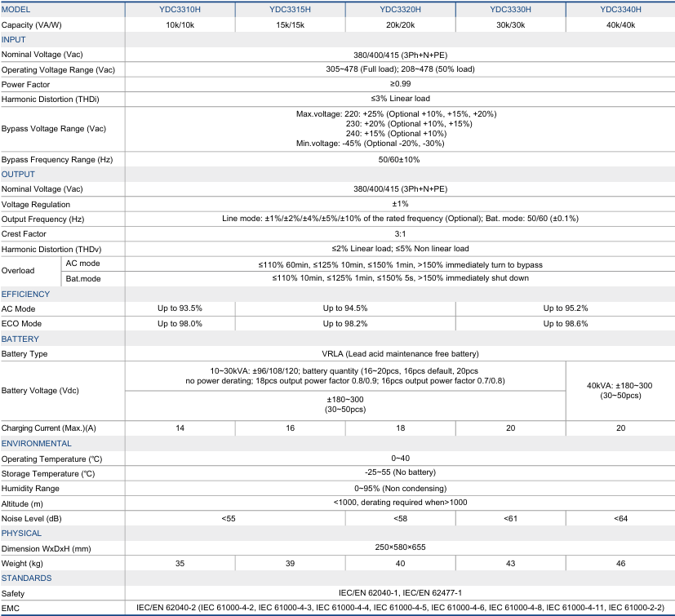The height and width of the screenshot is (616, 675).
Task: Select the 305~478 (Full load) value
Action: point(361,69)
